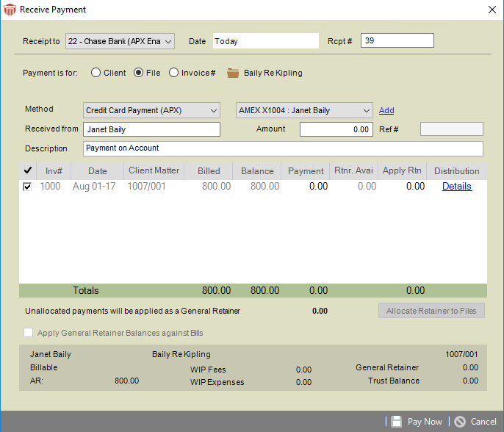Click the Payment cell for invoice 1000
504x432 pixels.
(x=318, y=186)
